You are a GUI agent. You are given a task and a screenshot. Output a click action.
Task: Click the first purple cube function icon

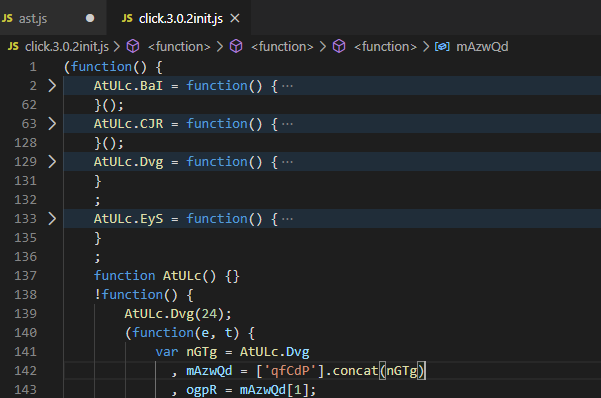(x=133, y=47)
